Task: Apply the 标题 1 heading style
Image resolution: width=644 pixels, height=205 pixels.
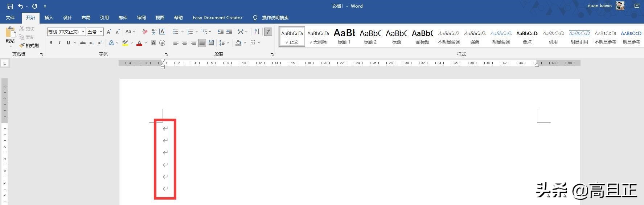Action: (x=344, y=36)
